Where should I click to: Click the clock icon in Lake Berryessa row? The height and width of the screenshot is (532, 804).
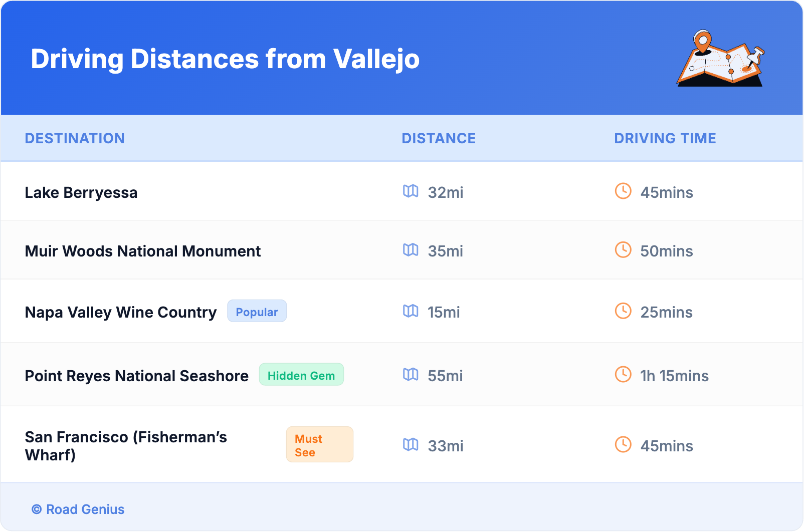(623, 191)
